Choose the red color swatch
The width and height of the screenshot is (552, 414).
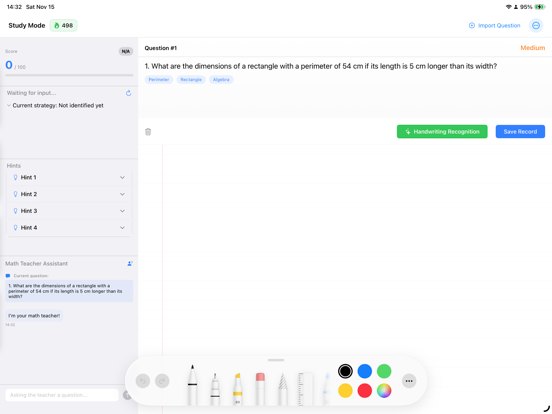tap(365, 391)
